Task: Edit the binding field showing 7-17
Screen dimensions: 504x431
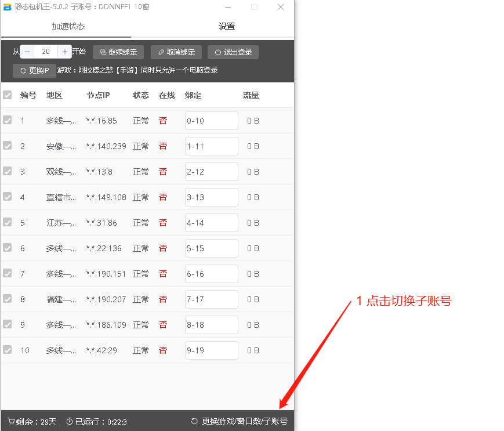Action: [x=211, y=299]
